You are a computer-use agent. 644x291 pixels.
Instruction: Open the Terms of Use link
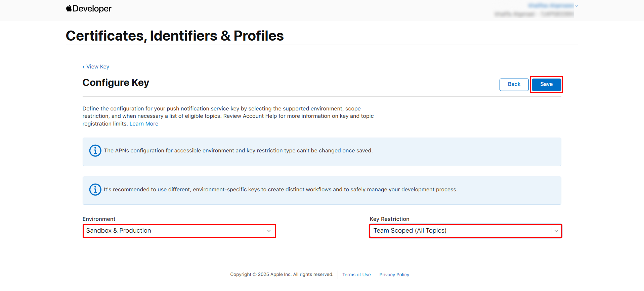point(356,275)
